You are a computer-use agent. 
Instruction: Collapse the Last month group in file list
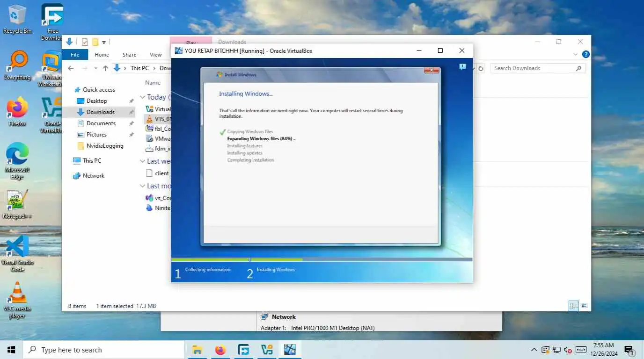point(142,186)
